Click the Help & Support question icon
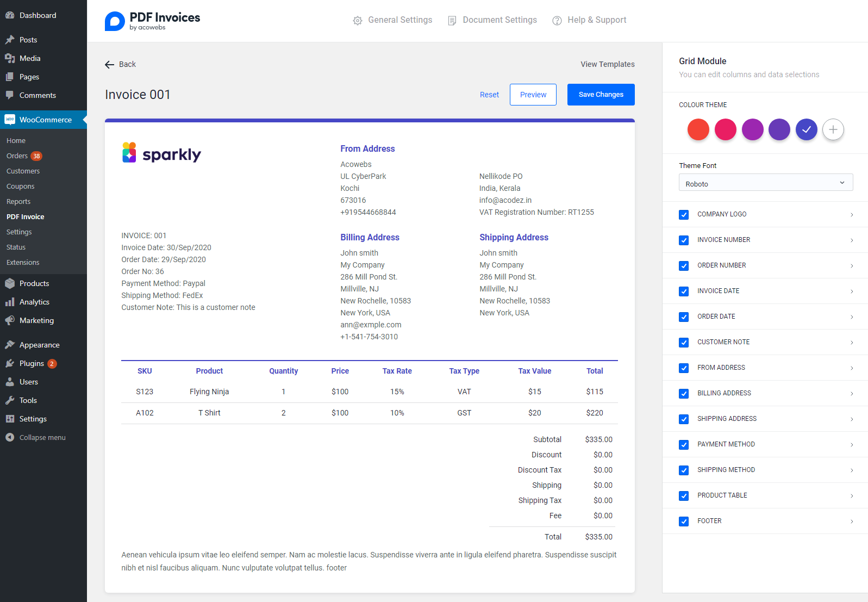Screen dimensions: 868x602 coord(557,21)
